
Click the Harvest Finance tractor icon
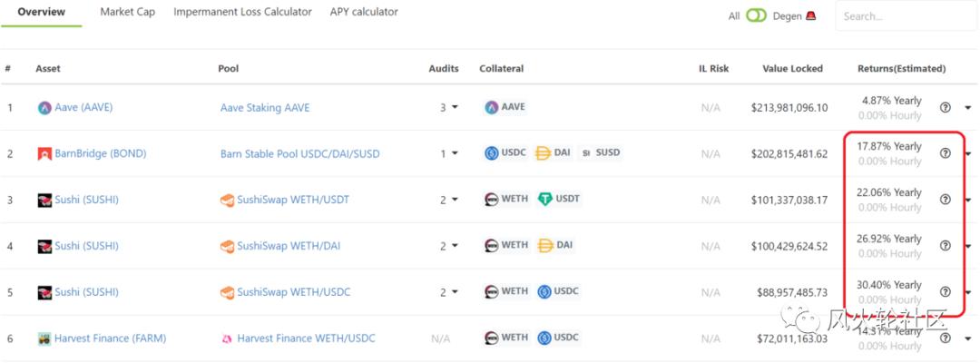click(44, 338)
